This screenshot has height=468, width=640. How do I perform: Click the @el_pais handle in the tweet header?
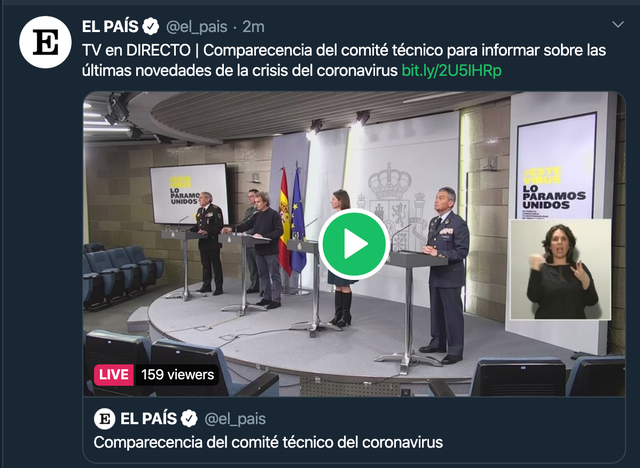pyautogui.click(x=196, y=27)
